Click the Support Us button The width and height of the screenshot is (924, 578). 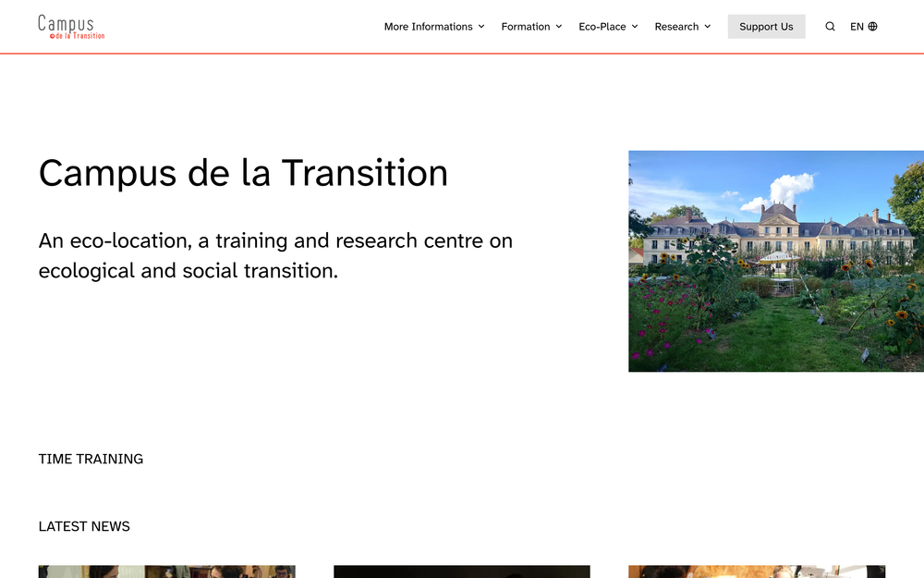[766, 27]
